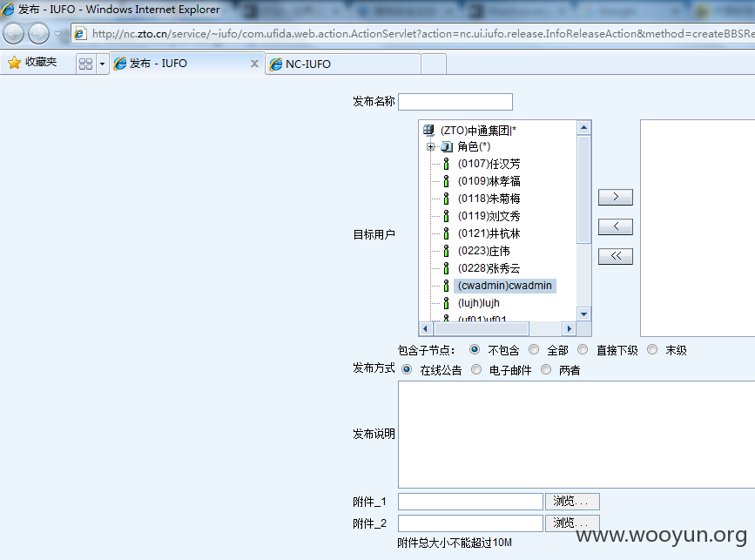Click tree scroll left arrow
The height and width of the screenshot is (560, 755).
(425, 329)
